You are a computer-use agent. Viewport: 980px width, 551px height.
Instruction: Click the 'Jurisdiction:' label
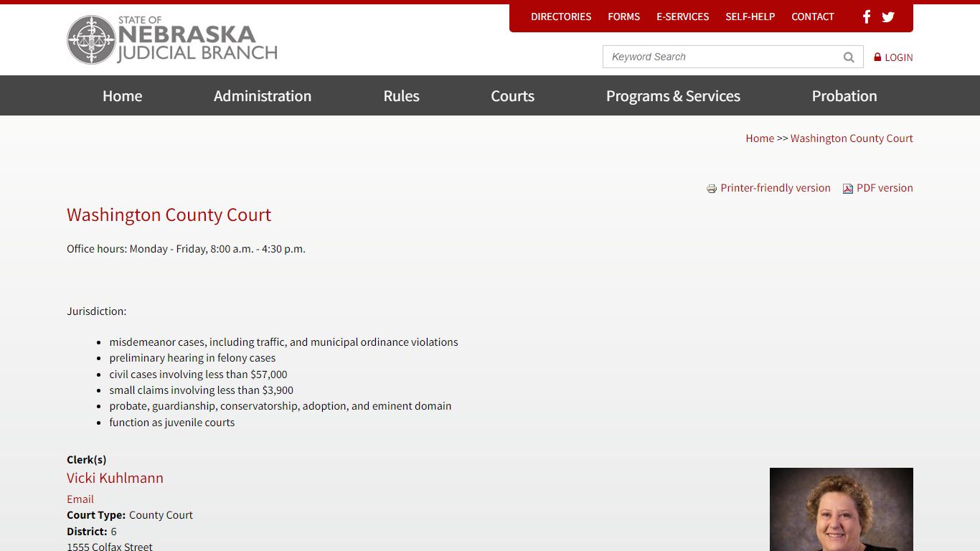[96, 311]
